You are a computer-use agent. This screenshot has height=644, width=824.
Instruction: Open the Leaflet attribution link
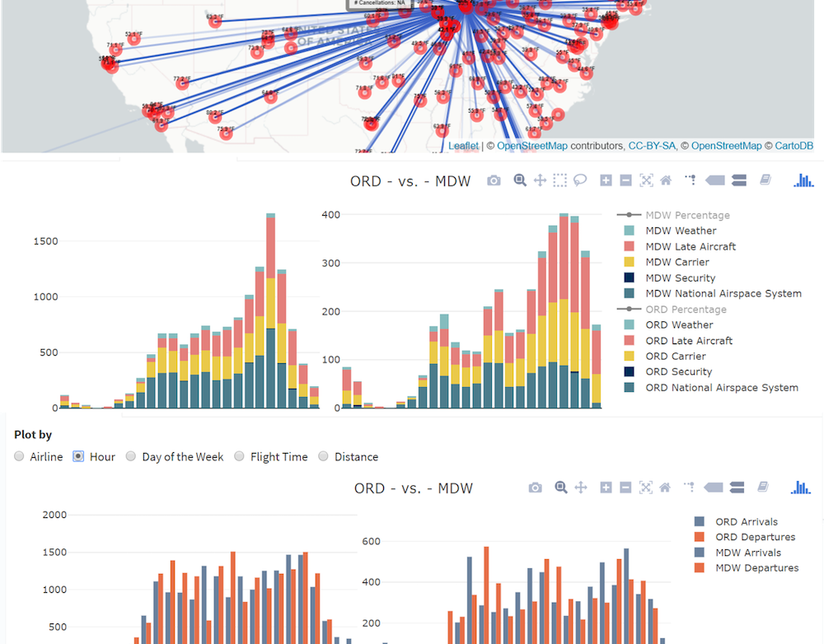pos(463,146)
